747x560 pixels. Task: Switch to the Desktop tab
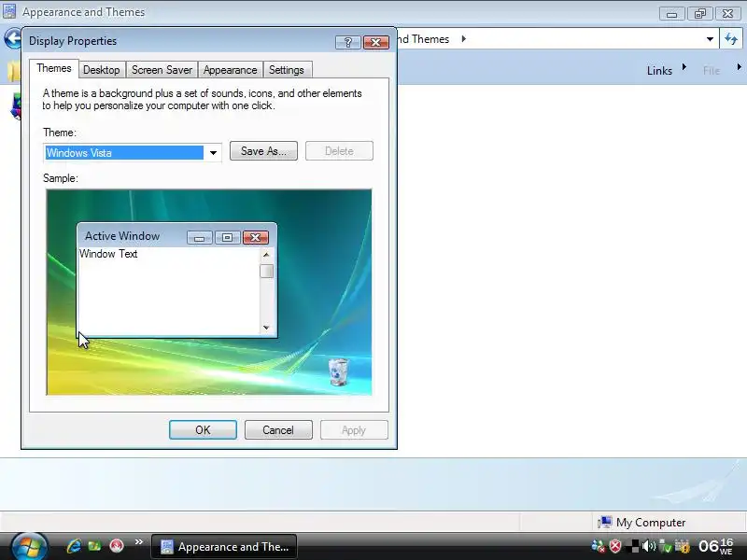[x=102, y=69]
